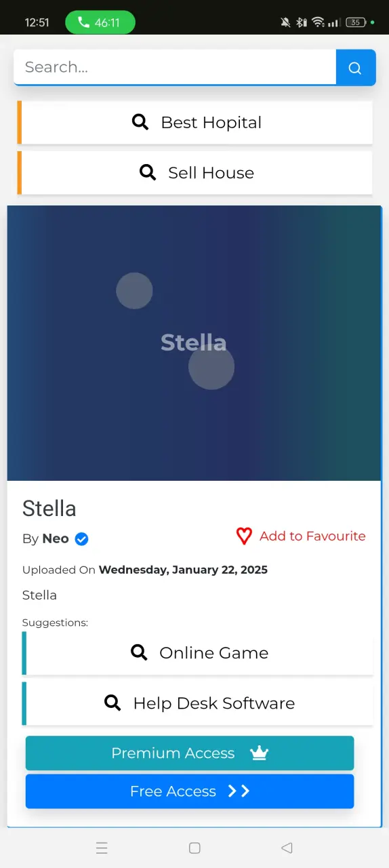The width and height of the screenshot is (389, 868).
Task: Select the Help Desk Software suggestion
Action: click(x=198, y=703)
